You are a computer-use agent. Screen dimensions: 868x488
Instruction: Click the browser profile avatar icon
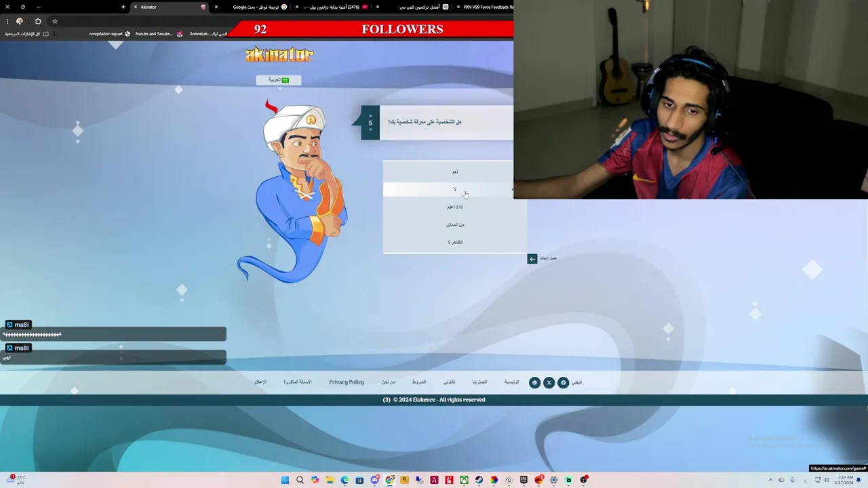click(20, 21)
